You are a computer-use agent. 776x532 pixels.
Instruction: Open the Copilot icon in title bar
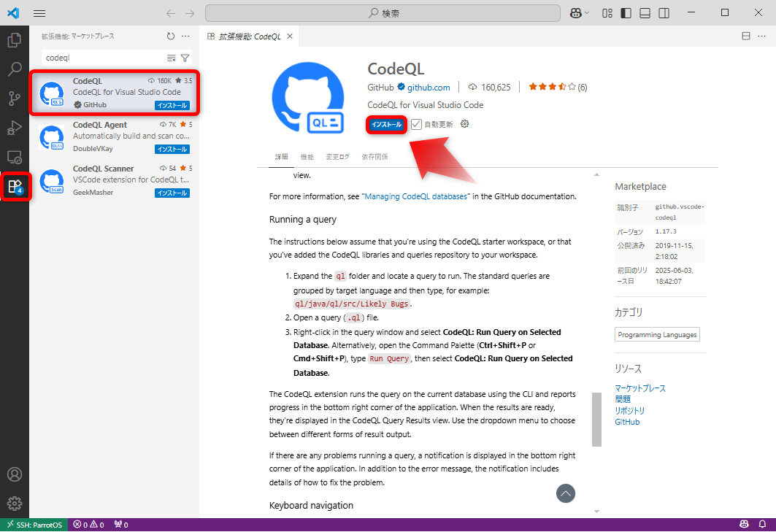(575, 13)
